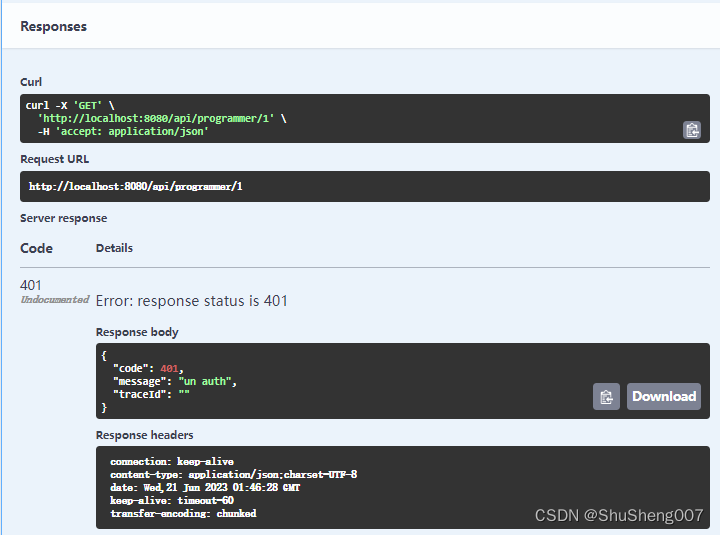This screenshot has width=720, height=535.
Task: Click the Server response heading
Action: pos(63,218)
